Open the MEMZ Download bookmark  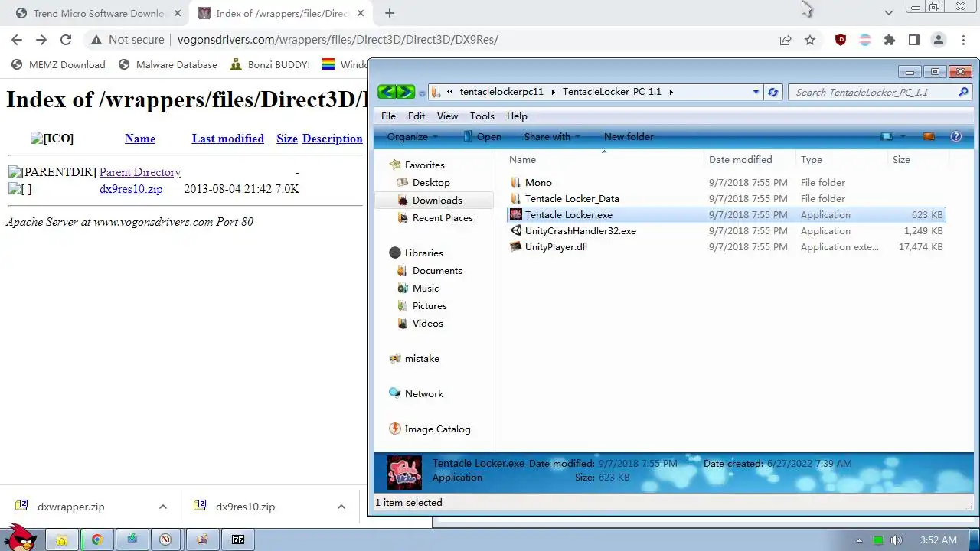tap(58, 64)
